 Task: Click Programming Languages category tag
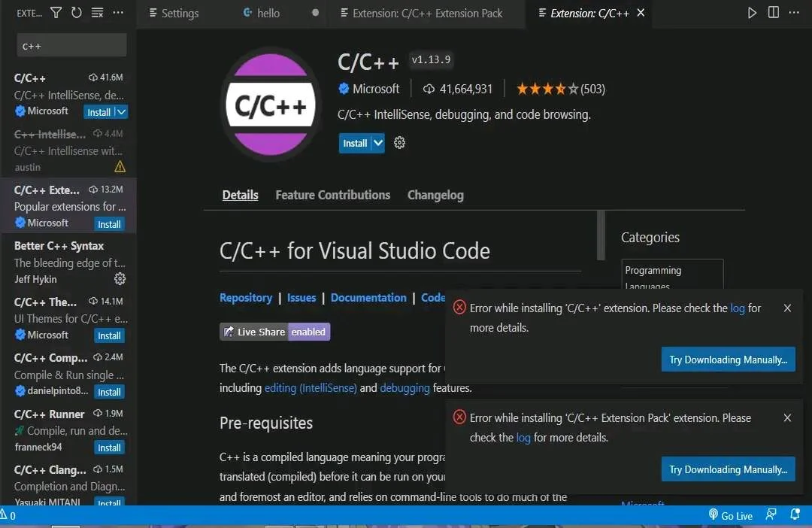672,275
